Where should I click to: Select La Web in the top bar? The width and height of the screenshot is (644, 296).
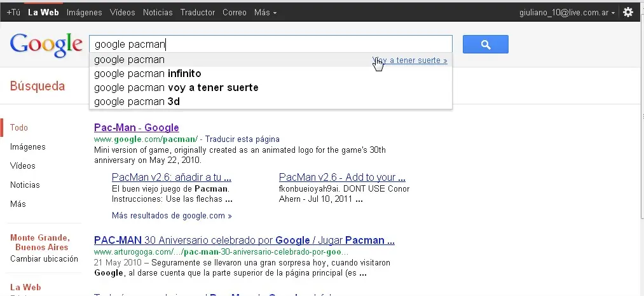(x=43, y=12)
